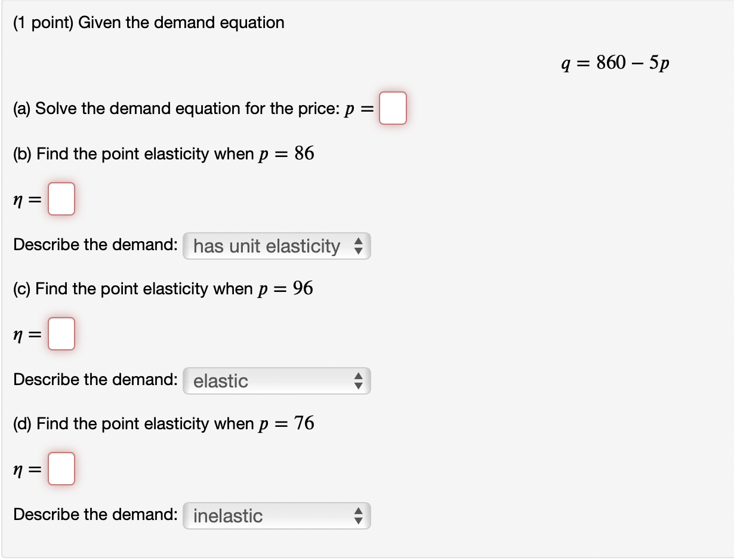Click the η answer box under part (d)
734x560 pixels.
[61, 469]
